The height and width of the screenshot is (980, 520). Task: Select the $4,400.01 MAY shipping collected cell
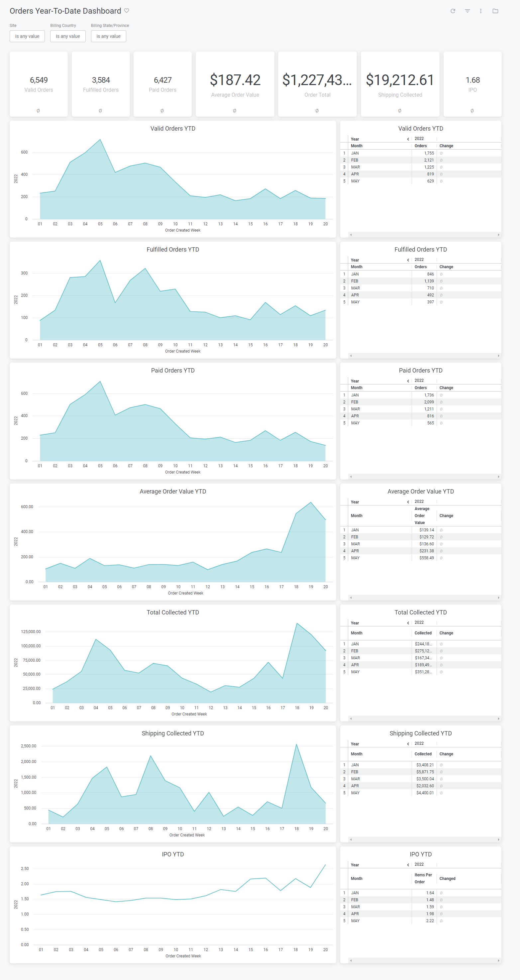coord(424,793)
